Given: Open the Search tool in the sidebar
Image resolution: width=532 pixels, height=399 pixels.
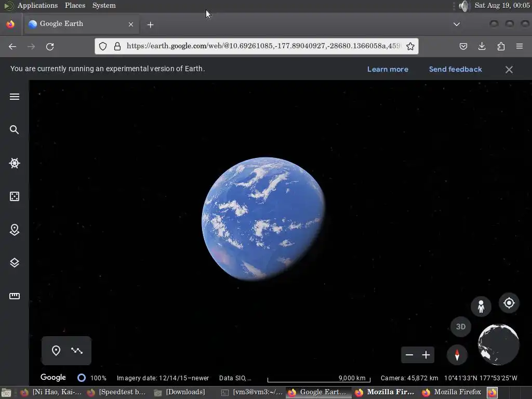Looking at the screenshot, I should [14, 129].
